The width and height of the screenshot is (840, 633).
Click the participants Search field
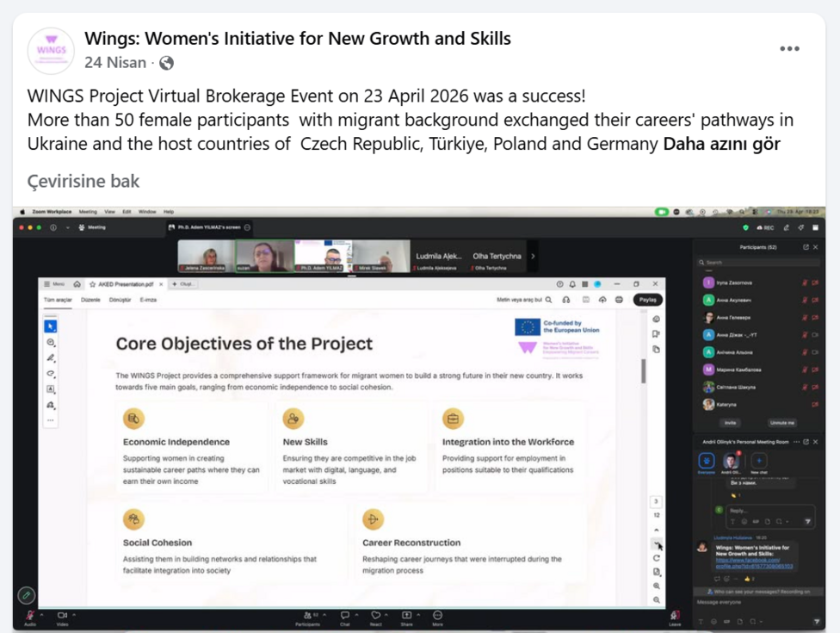click(758, 262)
